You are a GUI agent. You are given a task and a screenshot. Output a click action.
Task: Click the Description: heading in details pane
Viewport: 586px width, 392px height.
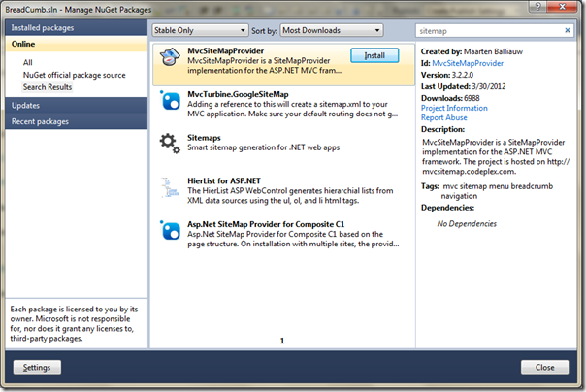pos(442,129)
